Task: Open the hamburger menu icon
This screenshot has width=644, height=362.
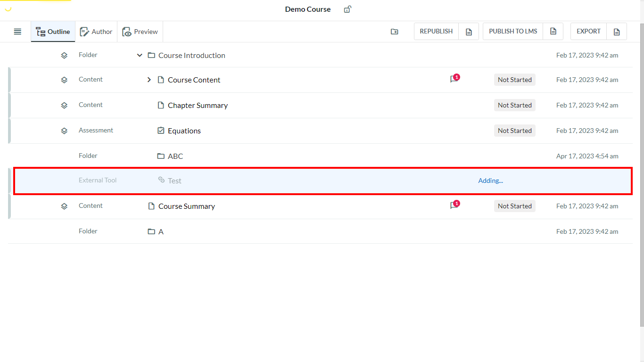Action: [17, 32]
